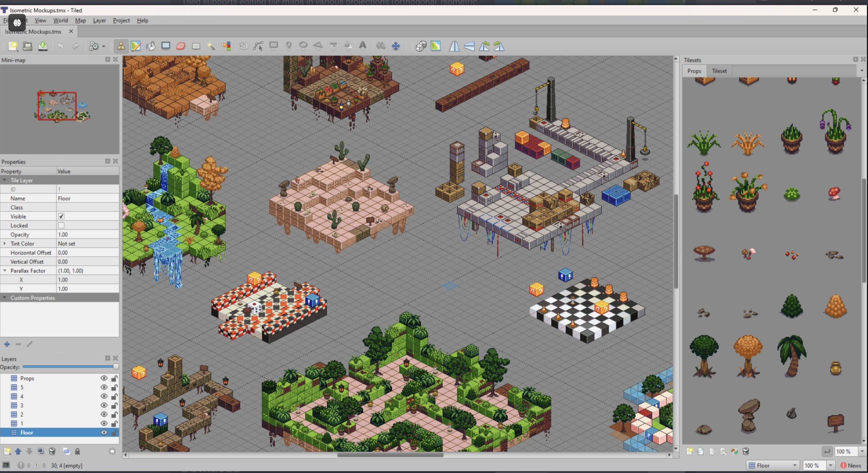This screenshot has height=473, width=868.
Task: Select the Bucket Fill tool
Action: 151,46
